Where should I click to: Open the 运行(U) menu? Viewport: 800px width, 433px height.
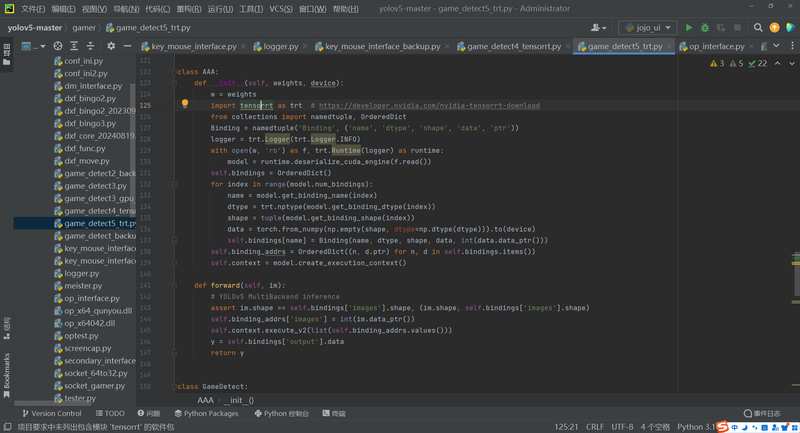(x=220, y=9)
